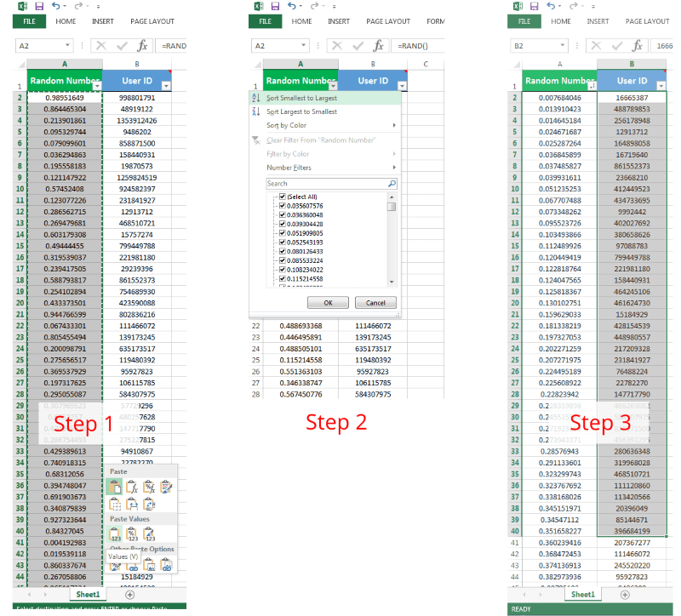Open Random Number filter dropdown, left window

tap(97, 86)
